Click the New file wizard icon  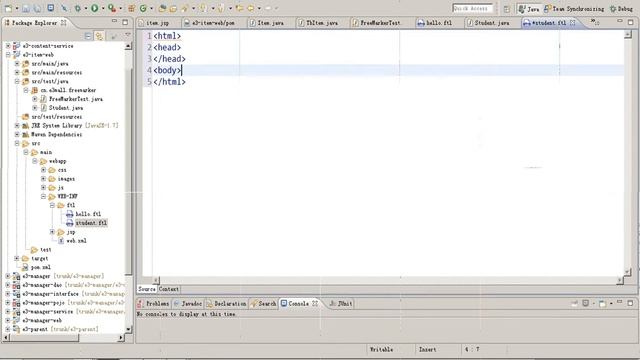point(8,8)
